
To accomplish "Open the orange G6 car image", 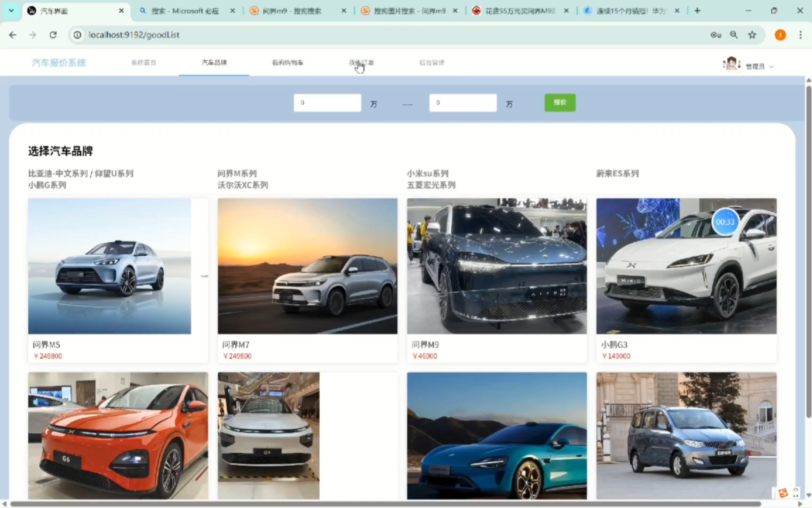I will click(x=118, y=436).
